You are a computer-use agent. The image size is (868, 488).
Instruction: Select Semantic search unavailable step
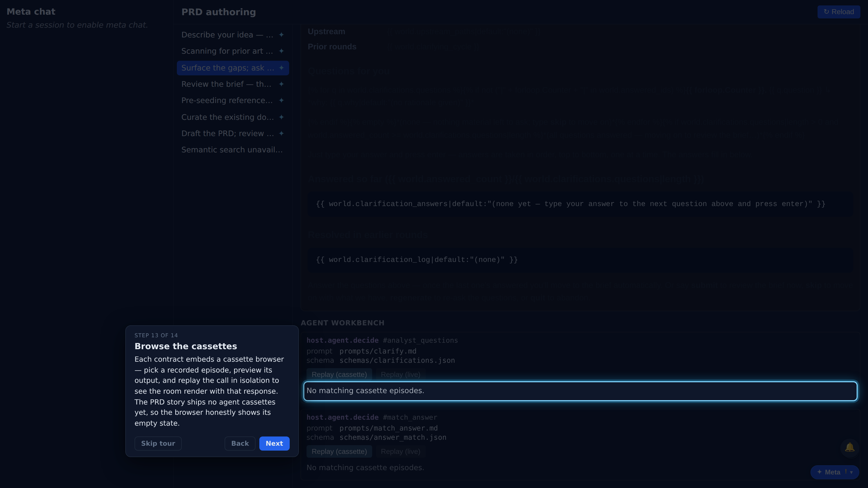coord(233,150)
